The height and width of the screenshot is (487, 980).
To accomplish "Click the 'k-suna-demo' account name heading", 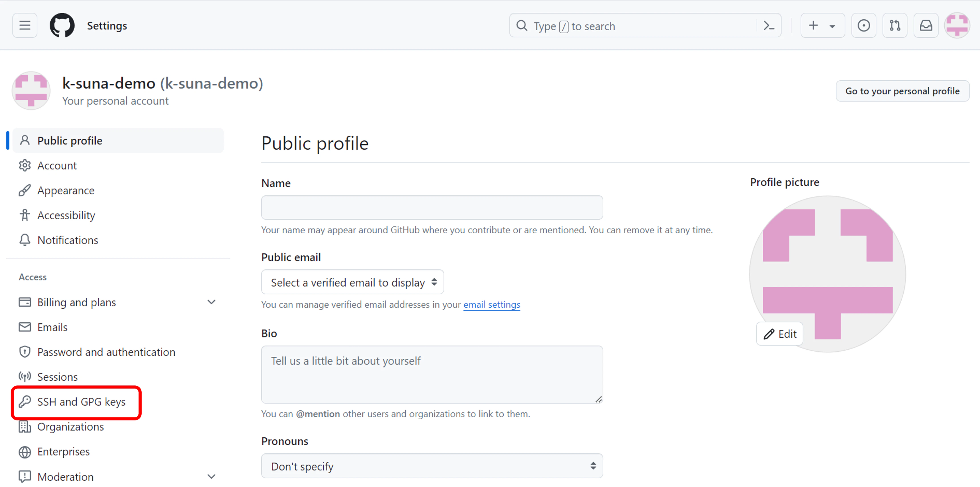I will click(109, 83).
